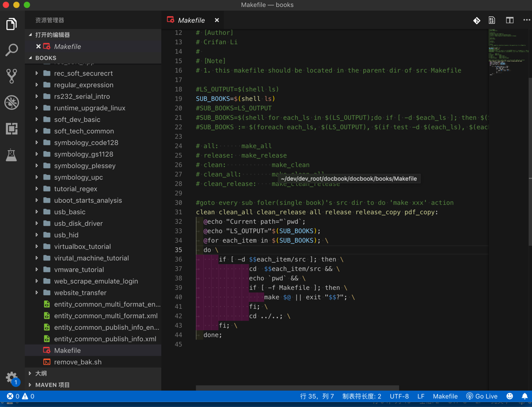Open the Source Control view
Viewport: 532px width, 407px height.
[12, 76]
